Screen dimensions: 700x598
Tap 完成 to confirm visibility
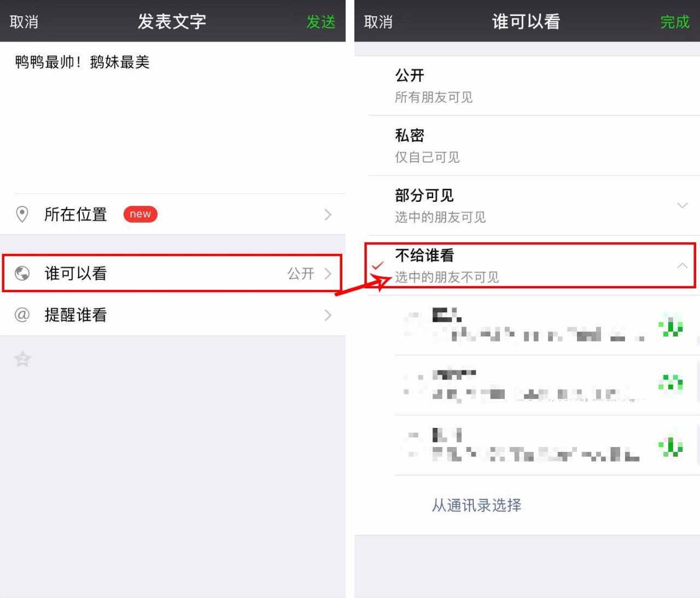675,22
